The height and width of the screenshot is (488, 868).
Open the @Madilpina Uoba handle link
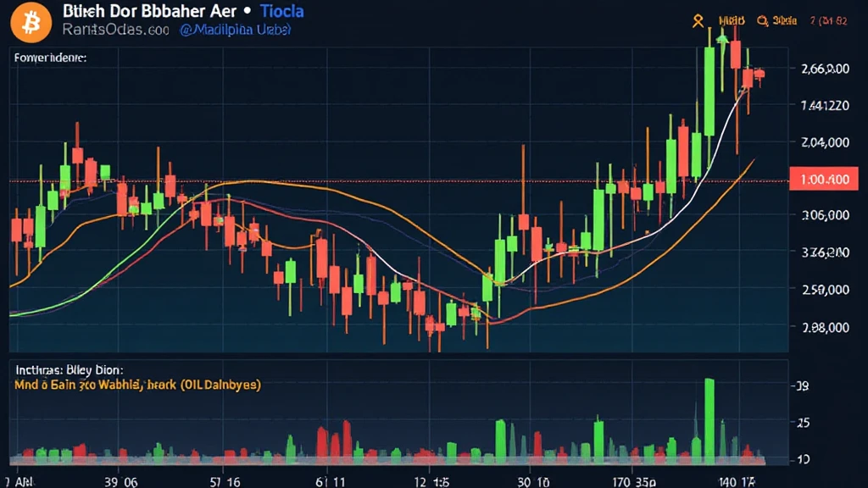pos(235,30)
